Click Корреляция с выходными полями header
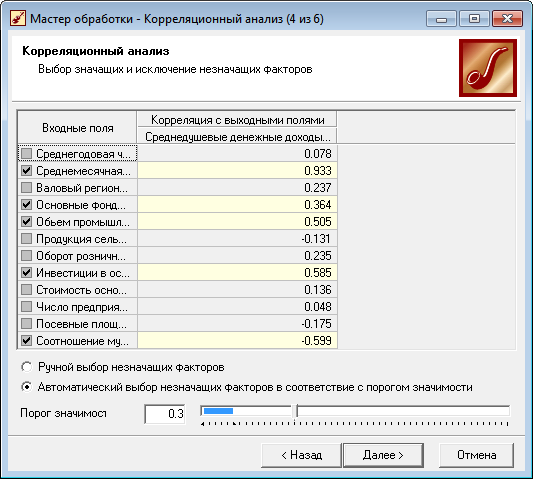This screenshot has width=533, height=479. [x=237, y=119]
